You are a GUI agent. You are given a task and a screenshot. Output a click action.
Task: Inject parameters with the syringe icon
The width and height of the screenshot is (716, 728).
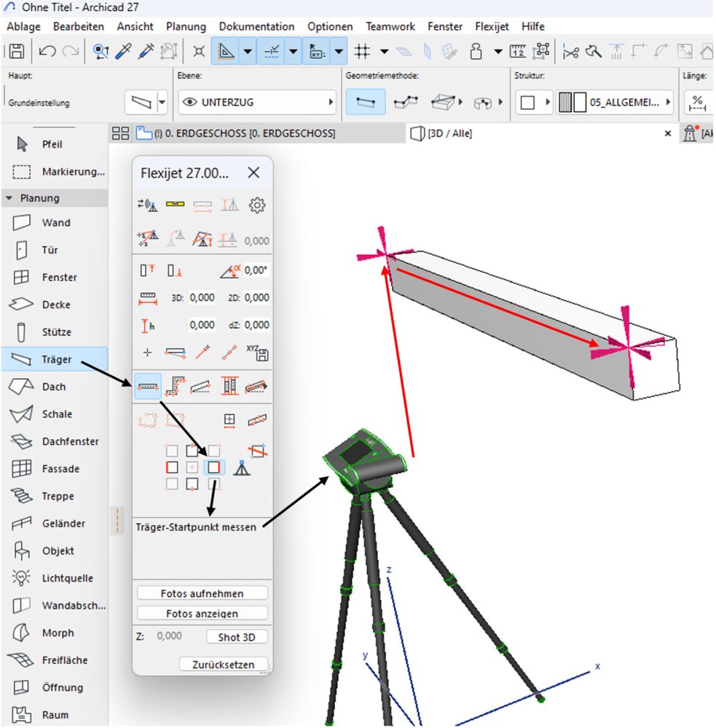point(146,51)
